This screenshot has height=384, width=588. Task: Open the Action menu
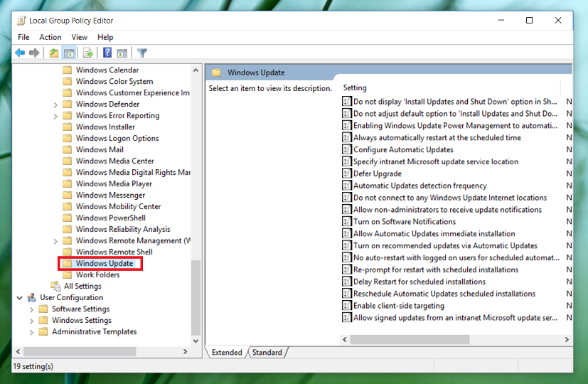(50, 37)
